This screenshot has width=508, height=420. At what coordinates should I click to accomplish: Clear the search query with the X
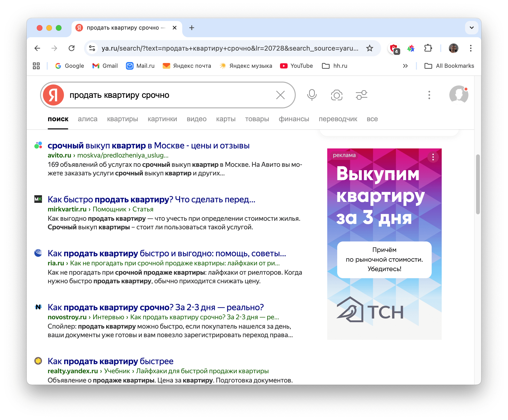pyautogui.click(x=280, y=95)
